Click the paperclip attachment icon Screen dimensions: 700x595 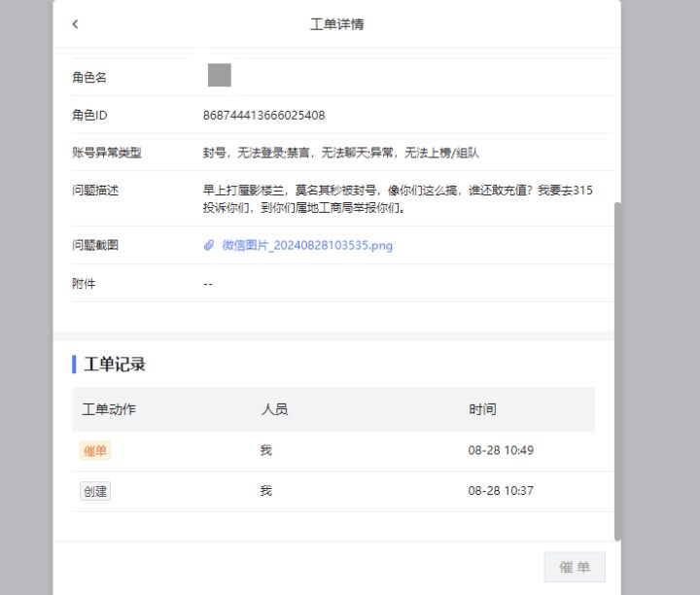(x=209, y=245)
